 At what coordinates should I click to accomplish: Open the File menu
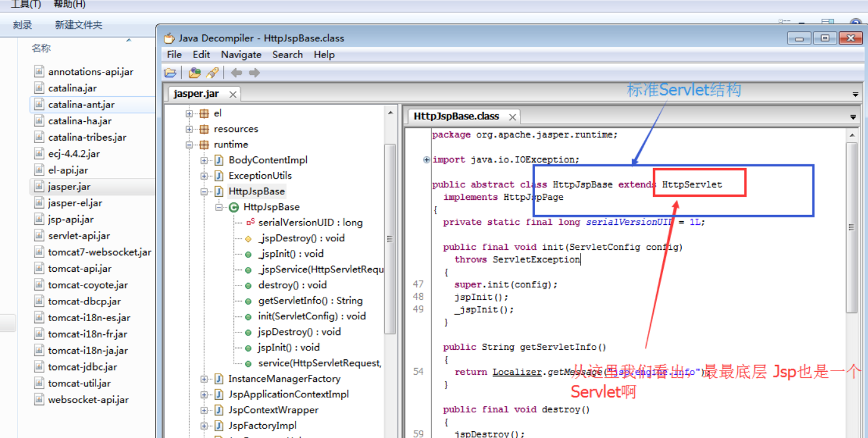(174, 54)
